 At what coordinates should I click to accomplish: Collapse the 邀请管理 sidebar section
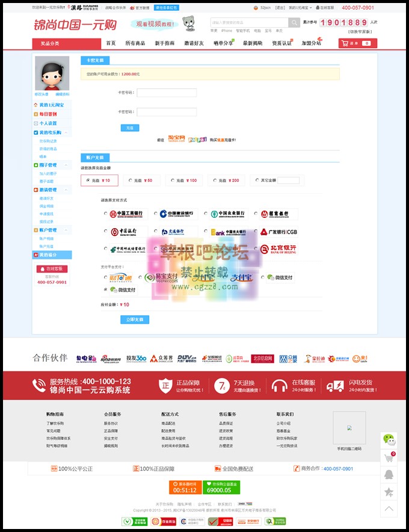click(66, 190)
